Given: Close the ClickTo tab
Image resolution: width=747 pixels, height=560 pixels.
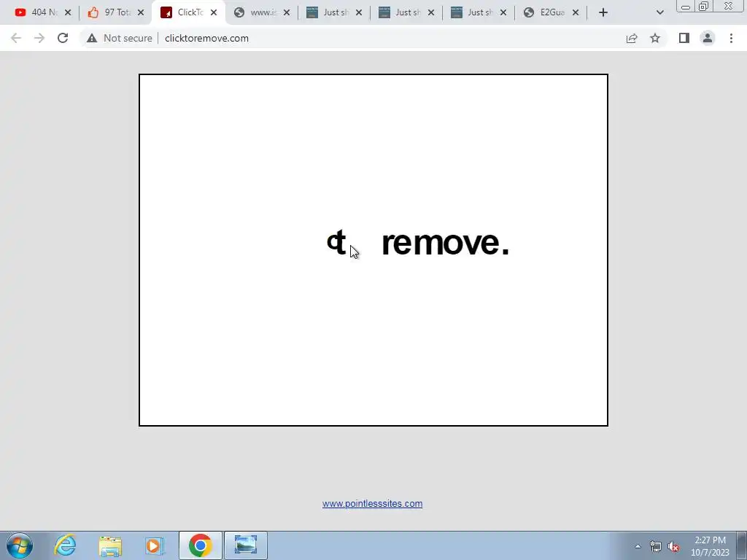Looking at the screenshot, I should [x=214, y=13].
